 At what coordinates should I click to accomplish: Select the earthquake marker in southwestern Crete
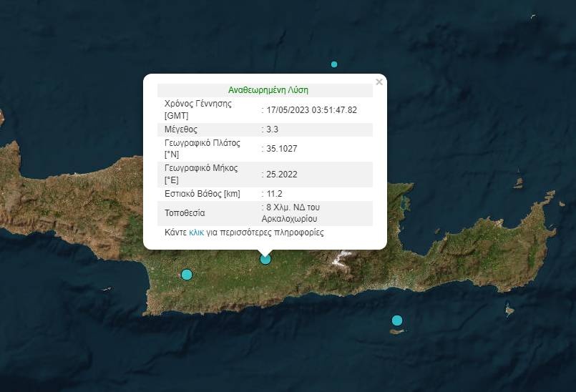pyautogui.click(x=187, y=275)
